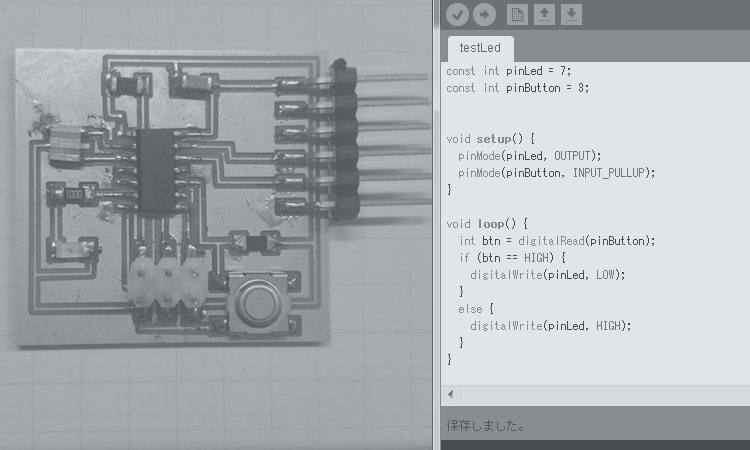
Task: Save the sketch with down-arrow icon
Action: [x=571, y=14]
